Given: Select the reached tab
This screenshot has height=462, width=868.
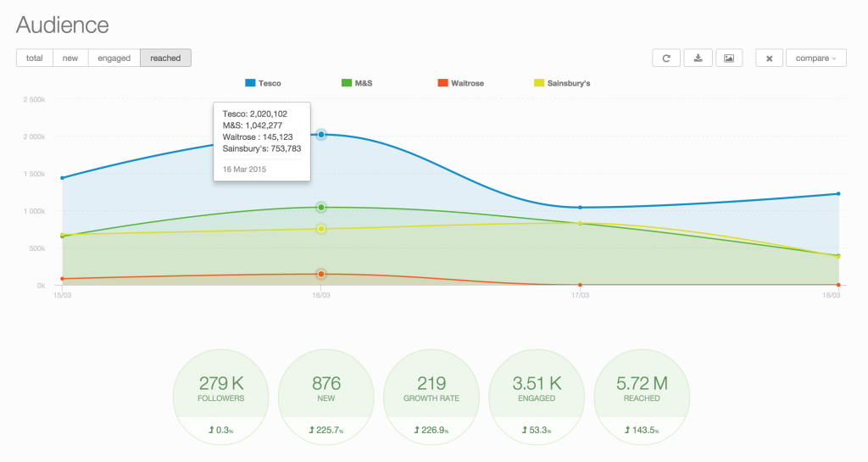Looking at the screenshot, I should click(x=165, y=58).
